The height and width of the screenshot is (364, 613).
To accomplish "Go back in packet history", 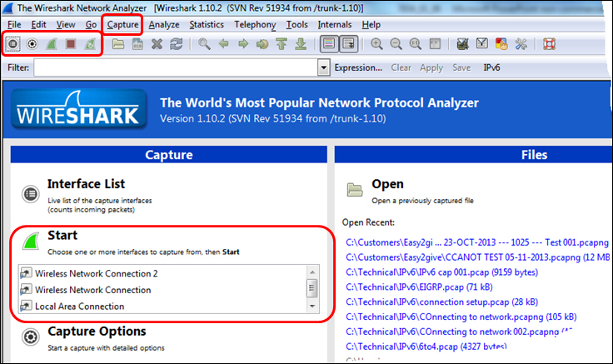I will click(223, 44).
